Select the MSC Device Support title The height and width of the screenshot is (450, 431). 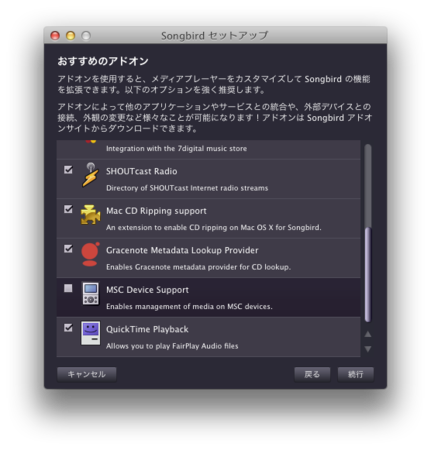147,290
